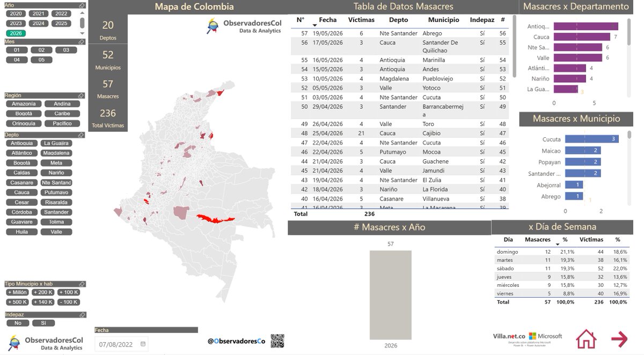Select La Guajira department filter
The height and width of the screenshot is (355, 644).
tap(56, 143)
